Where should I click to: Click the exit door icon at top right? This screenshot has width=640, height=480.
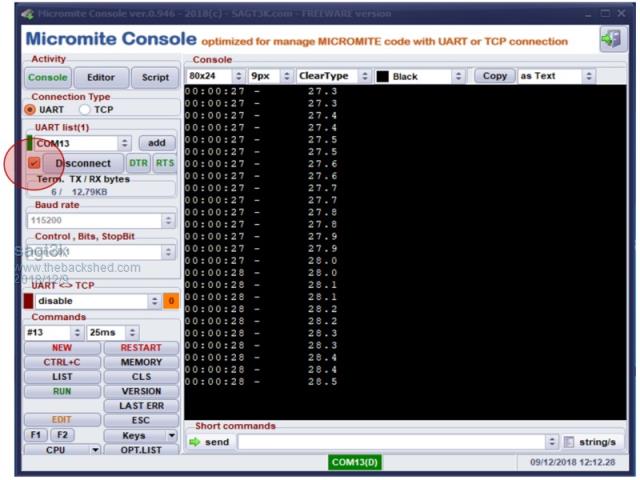(x=612, y=39)
